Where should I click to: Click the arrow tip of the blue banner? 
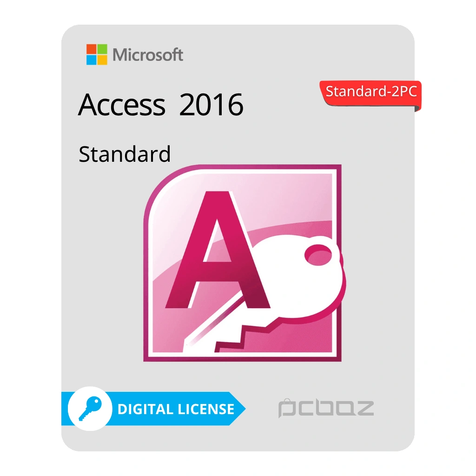tap(238, 409)
